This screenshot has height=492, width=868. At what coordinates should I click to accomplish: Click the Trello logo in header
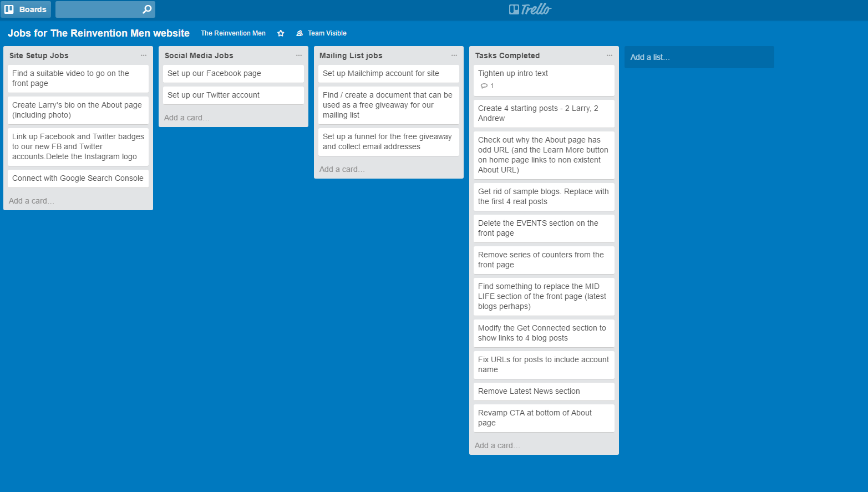[530, 9]
